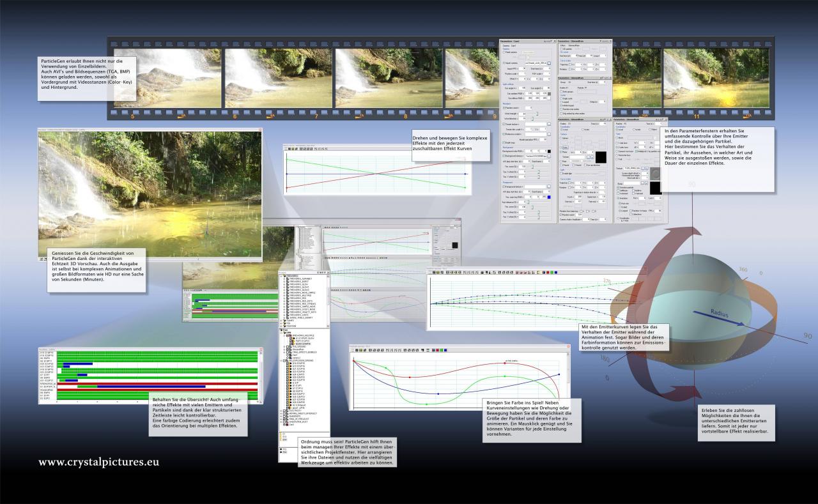The height and width of the screenshot is (504, 818).
Task: Expand the FLAMES folder in project tree
Action: click(281, 321)
